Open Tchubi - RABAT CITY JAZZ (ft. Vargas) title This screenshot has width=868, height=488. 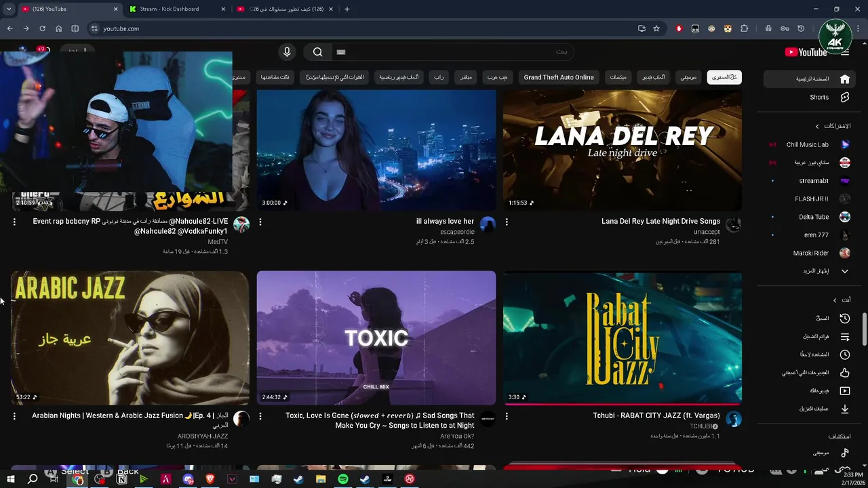tap(656, 416)
